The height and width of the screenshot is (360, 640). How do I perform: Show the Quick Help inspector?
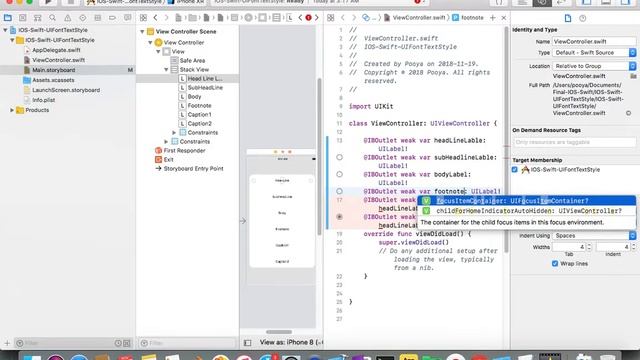pyautogui.click(x=582, y=18)
